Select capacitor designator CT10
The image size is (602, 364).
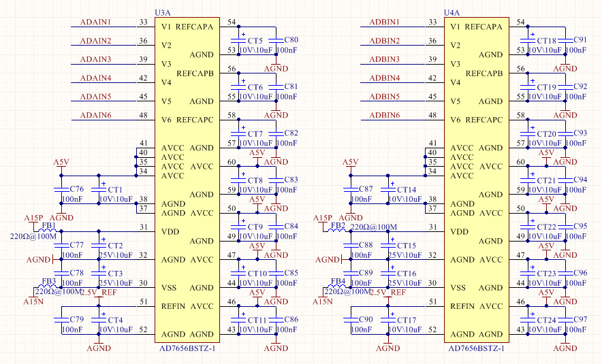[257, 274]
